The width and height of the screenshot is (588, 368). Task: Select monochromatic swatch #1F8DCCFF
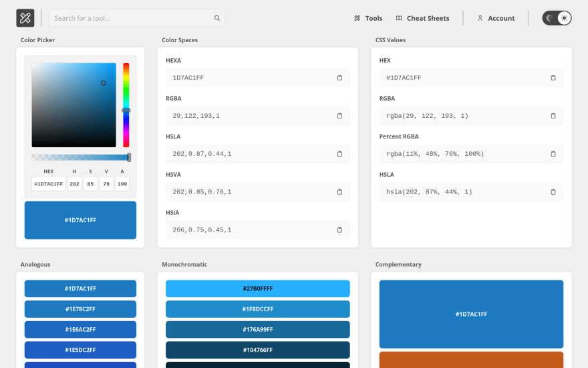pos(258,309)
